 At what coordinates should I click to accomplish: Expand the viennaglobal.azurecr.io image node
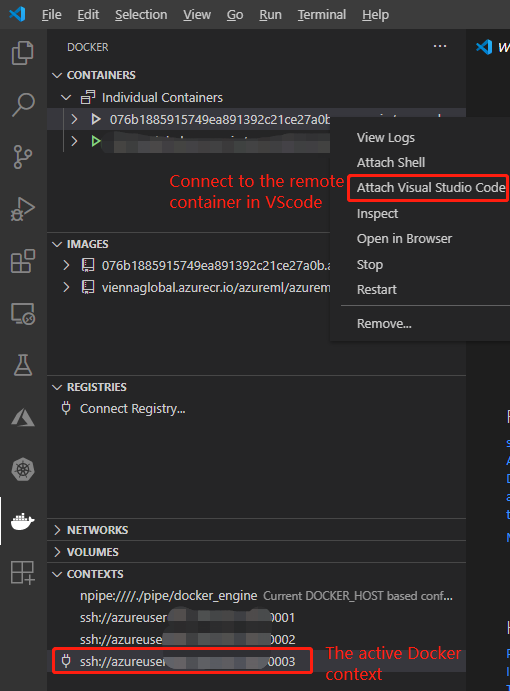(x=66, y=287)
